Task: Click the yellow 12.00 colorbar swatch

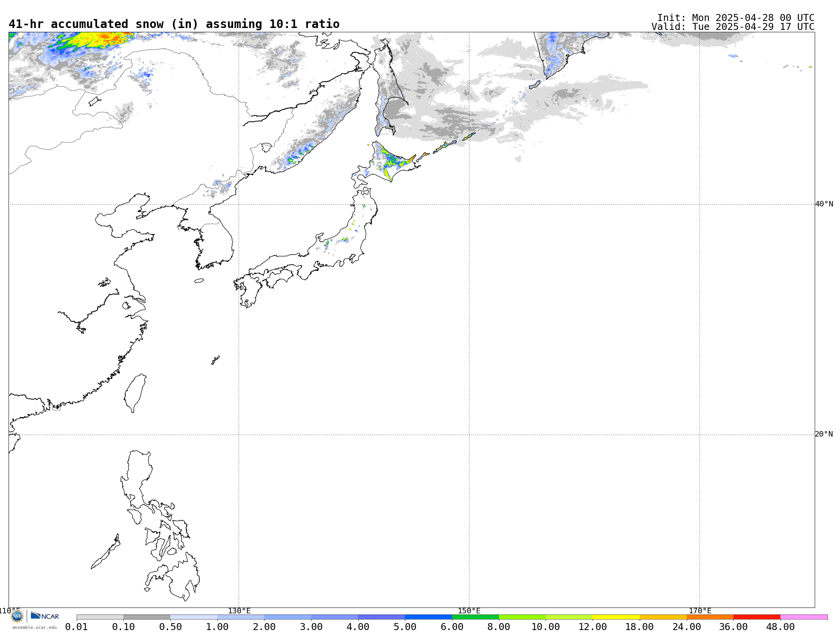Action: pos(616,617)
